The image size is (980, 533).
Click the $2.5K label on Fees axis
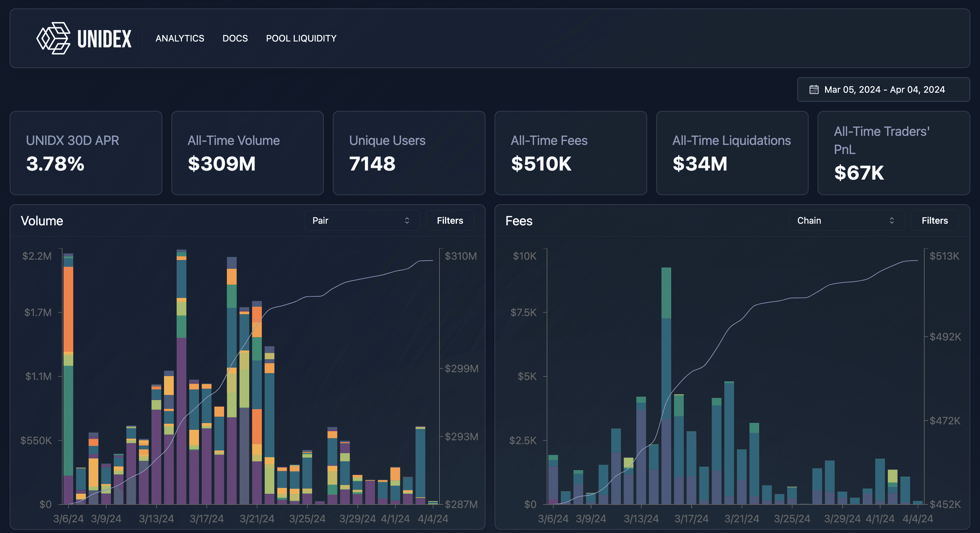[x=523, y=441]
